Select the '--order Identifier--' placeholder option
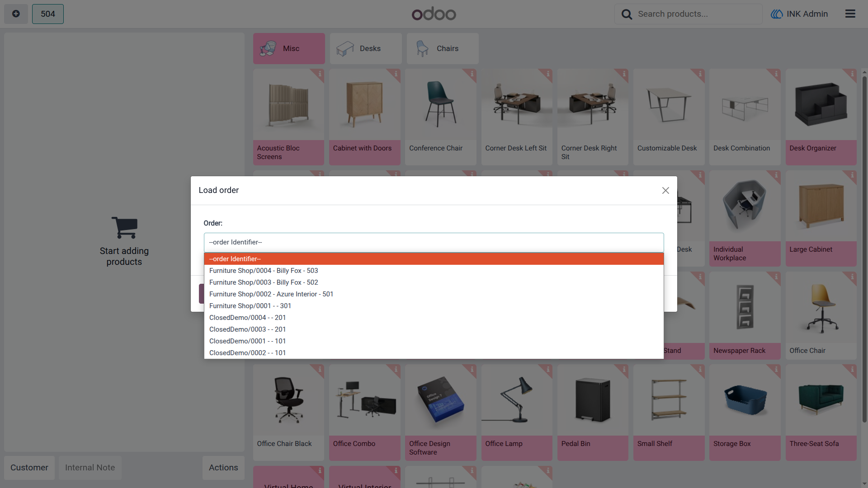 click(x=434, y=259)
